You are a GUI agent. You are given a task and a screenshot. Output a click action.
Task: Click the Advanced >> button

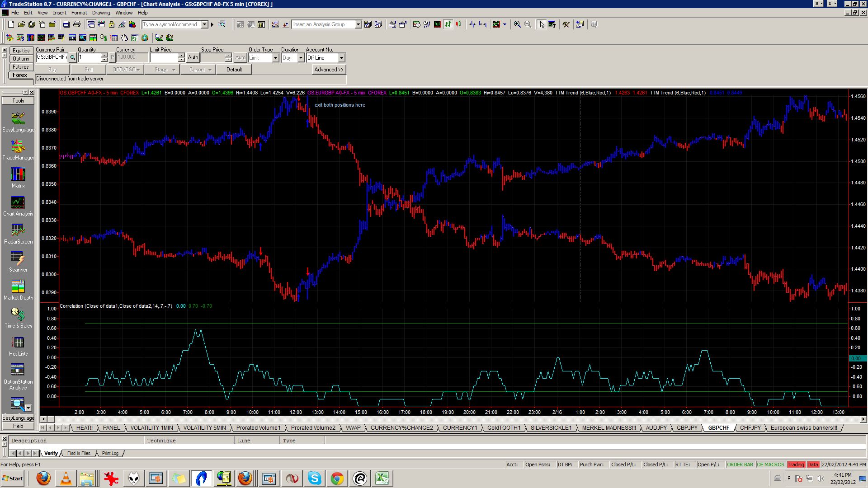(x=329, y=70)
